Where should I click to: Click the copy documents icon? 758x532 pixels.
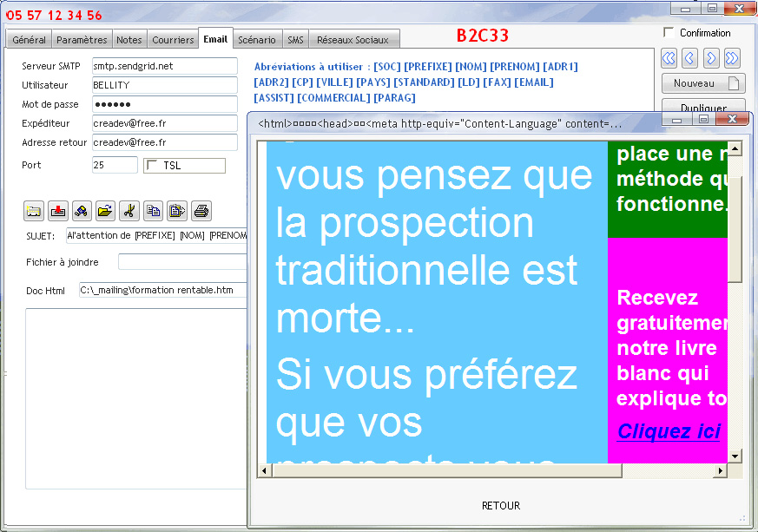pyautogui.click(x=154, y=210)
